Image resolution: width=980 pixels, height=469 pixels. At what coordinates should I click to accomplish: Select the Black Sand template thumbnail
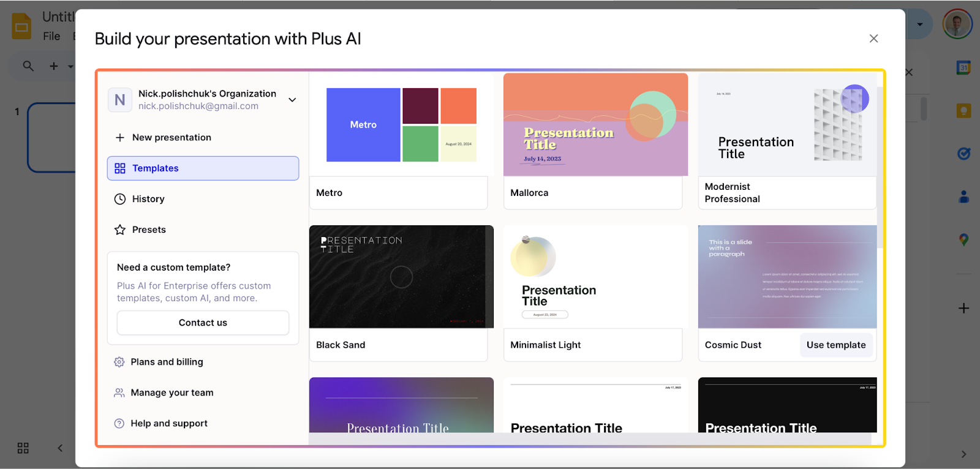coord(401,277)
